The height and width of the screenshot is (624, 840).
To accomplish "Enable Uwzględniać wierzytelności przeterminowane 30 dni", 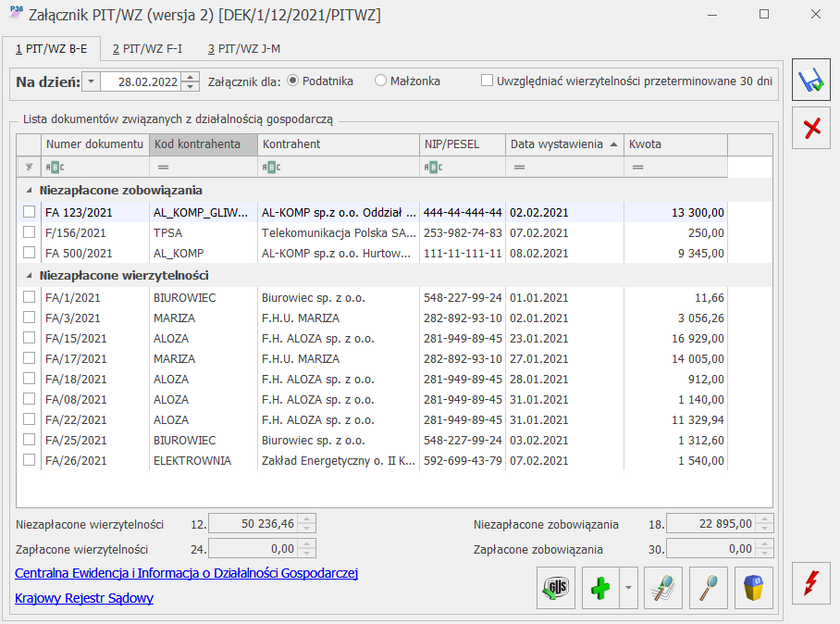I will tap(487, 81).
